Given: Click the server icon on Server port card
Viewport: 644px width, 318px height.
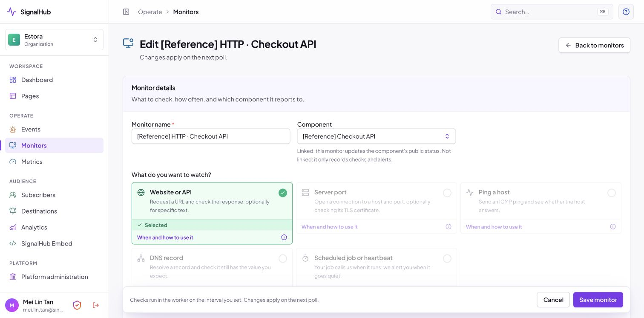Looking at the screenshot, I should 305,193.
